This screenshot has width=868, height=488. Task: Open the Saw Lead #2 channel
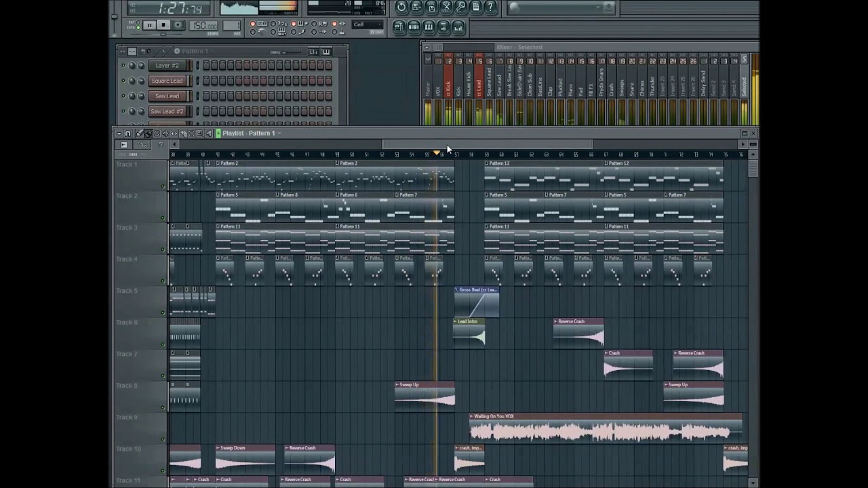(x=167, y=111)
